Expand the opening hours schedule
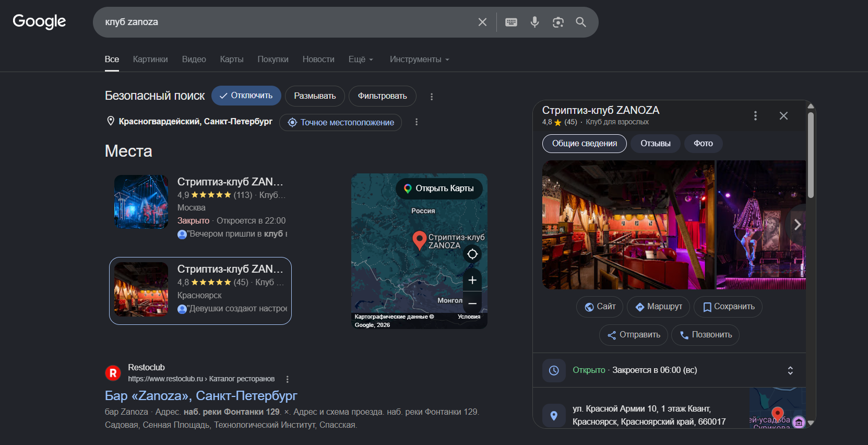Viewport: 868px width, 445px height. 790,370
